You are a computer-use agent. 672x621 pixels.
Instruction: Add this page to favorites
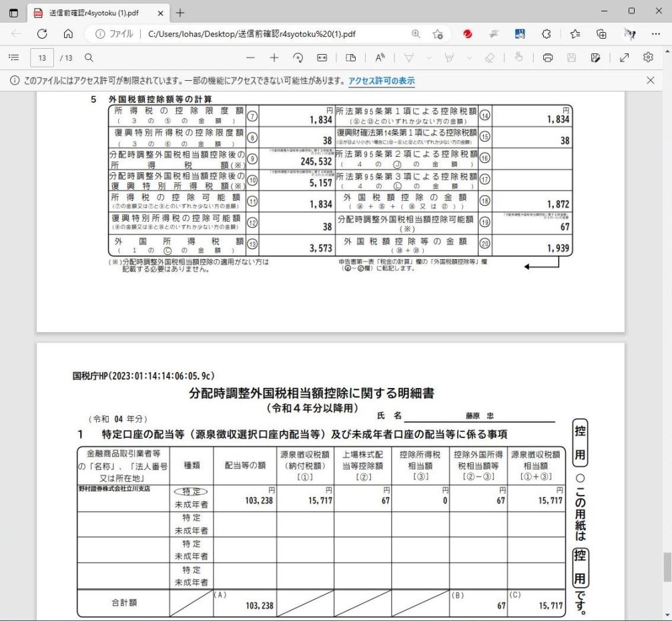438,34
